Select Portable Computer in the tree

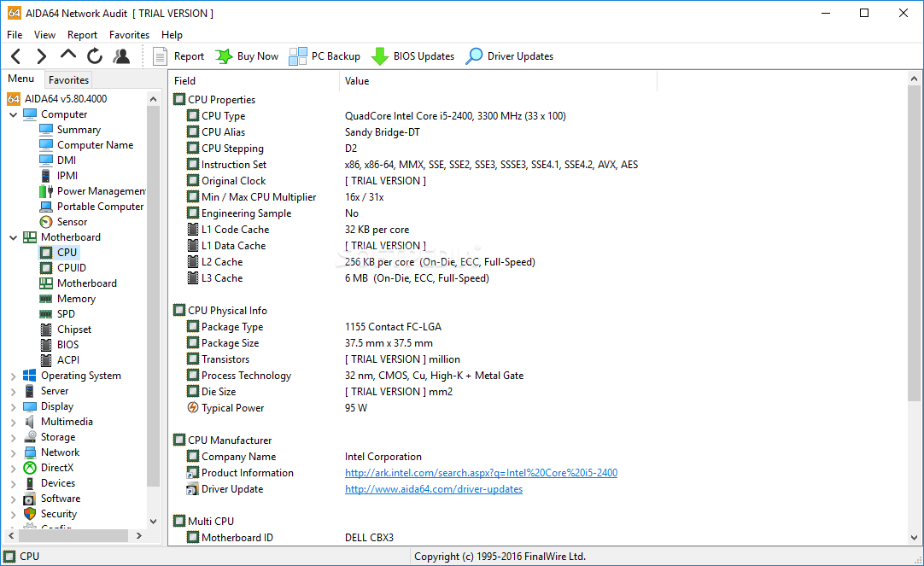click(100, 206)
